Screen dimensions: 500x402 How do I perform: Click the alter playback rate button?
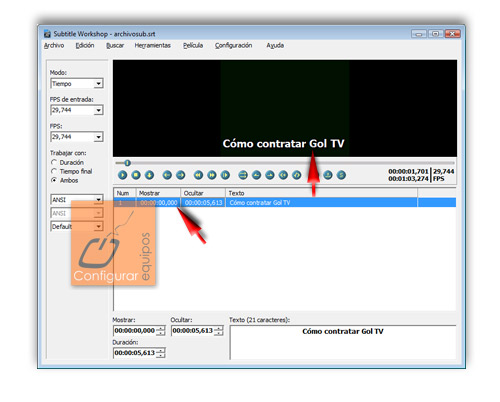pos(226,175)
